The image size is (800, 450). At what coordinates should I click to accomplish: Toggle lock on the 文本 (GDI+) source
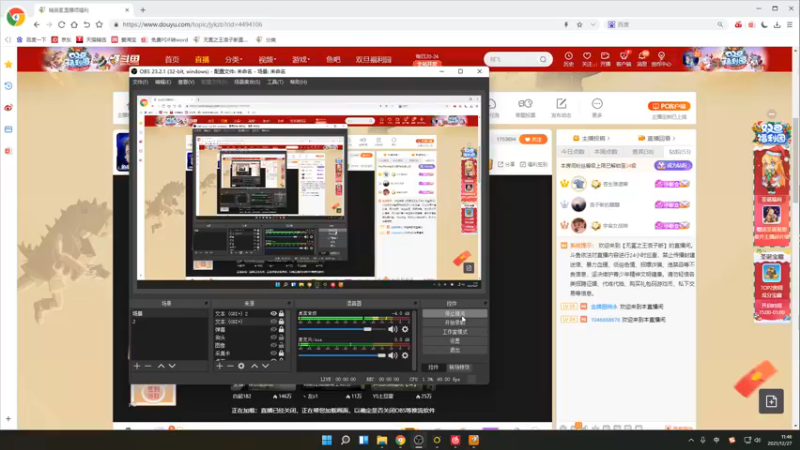(281, 321)
